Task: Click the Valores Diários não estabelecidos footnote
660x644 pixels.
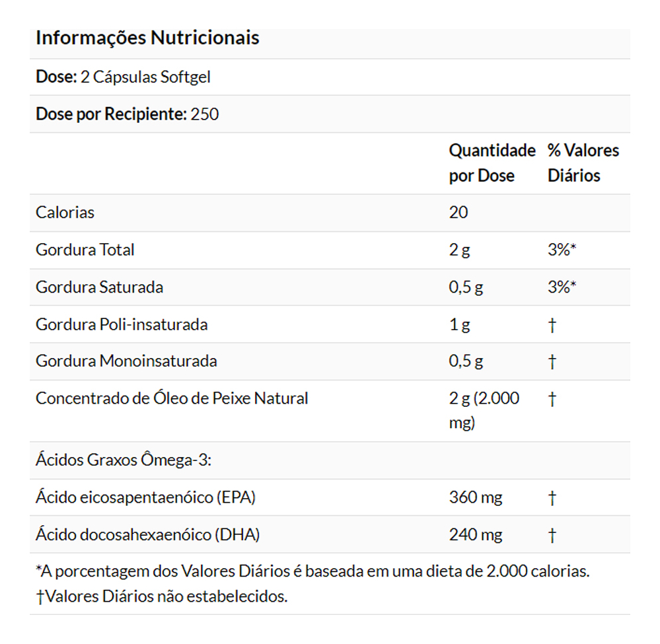Action: 162,596
